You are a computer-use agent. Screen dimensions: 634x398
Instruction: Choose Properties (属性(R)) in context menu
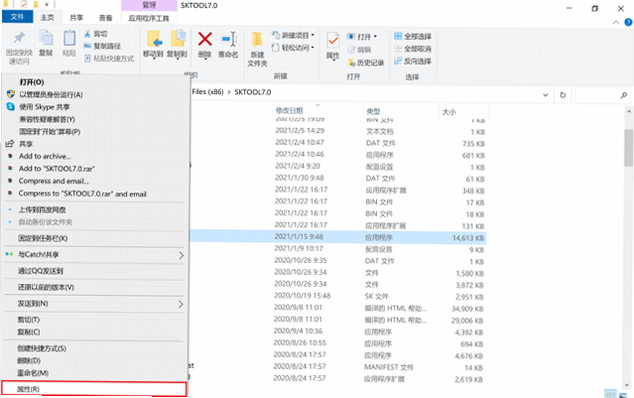click(x=94, y=389)
